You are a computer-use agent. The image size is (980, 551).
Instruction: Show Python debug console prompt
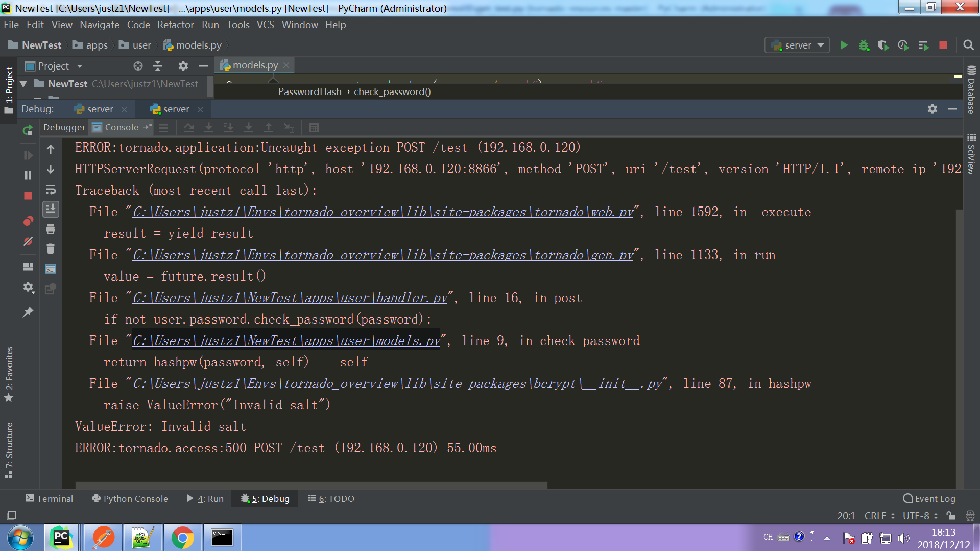pos(51,269)
